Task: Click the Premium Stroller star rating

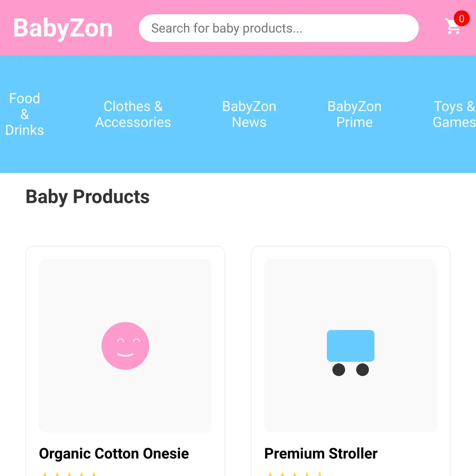Action: click(x=295, y=474)
